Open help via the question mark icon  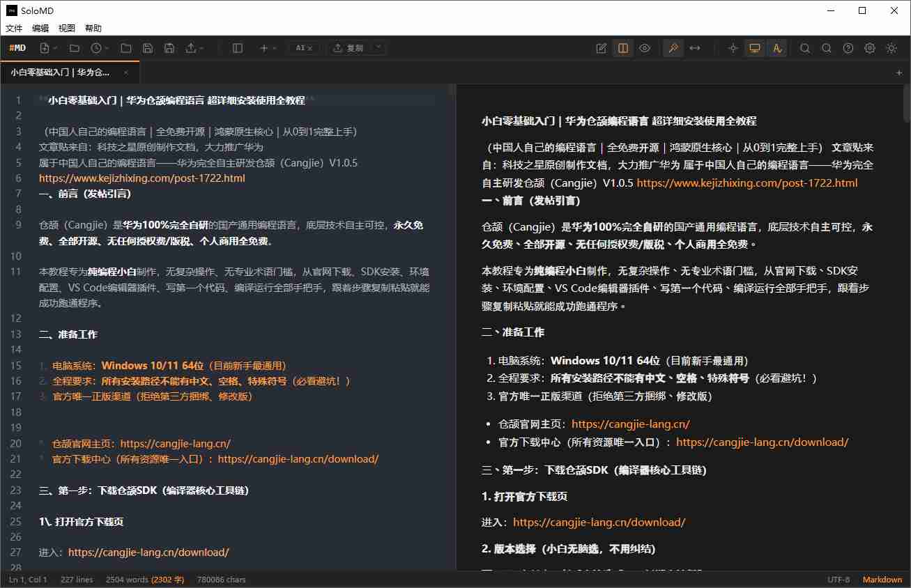click(848, 47)
